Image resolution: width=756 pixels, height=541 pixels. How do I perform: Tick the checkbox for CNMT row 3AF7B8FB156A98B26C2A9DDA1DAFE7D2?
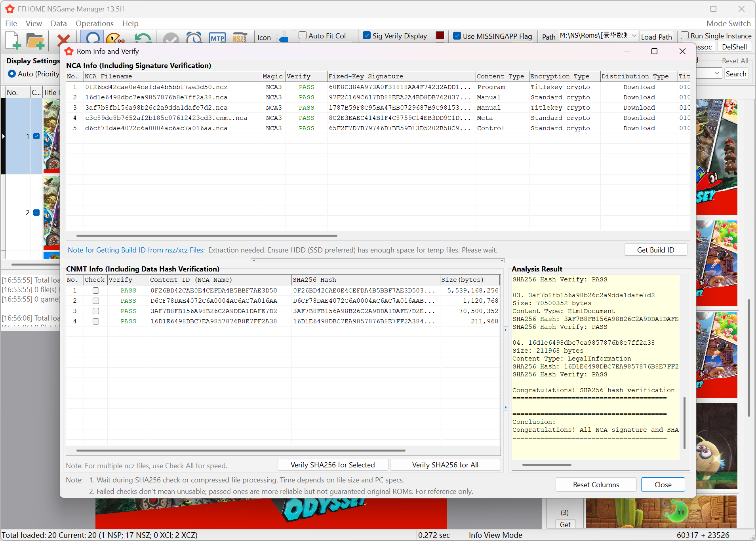[96, 311]
